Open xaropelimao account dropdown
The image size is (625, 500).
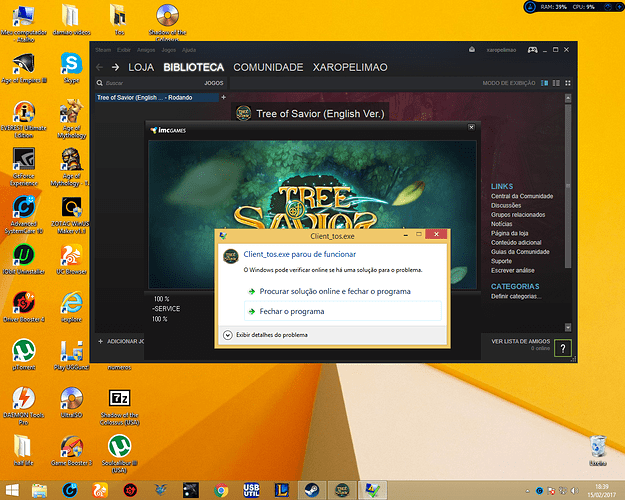click(x=500, y=48)
